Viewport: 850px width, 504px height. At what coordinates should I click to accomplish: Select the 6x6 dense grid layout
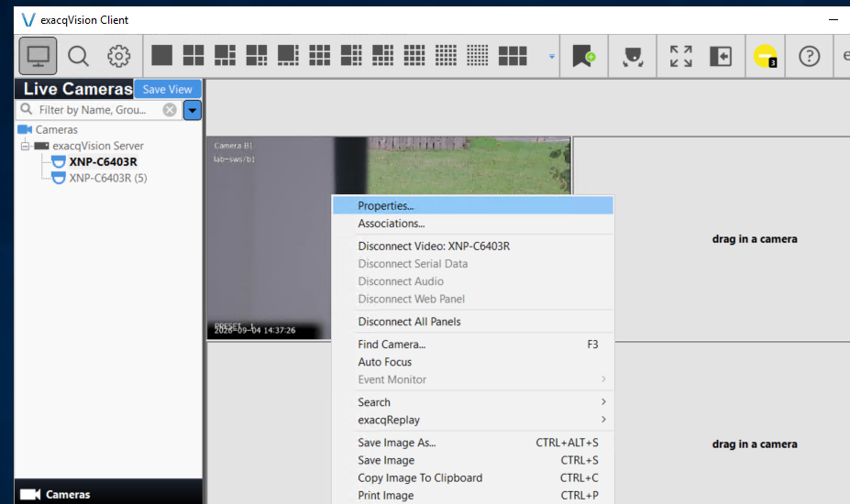[478, 55]
